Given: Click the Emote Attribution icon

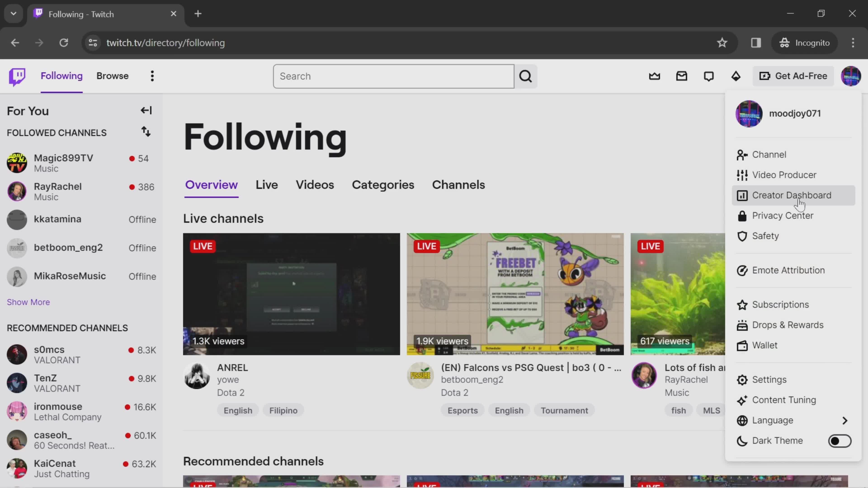Looking at the screenshot, I should (743, 270).
